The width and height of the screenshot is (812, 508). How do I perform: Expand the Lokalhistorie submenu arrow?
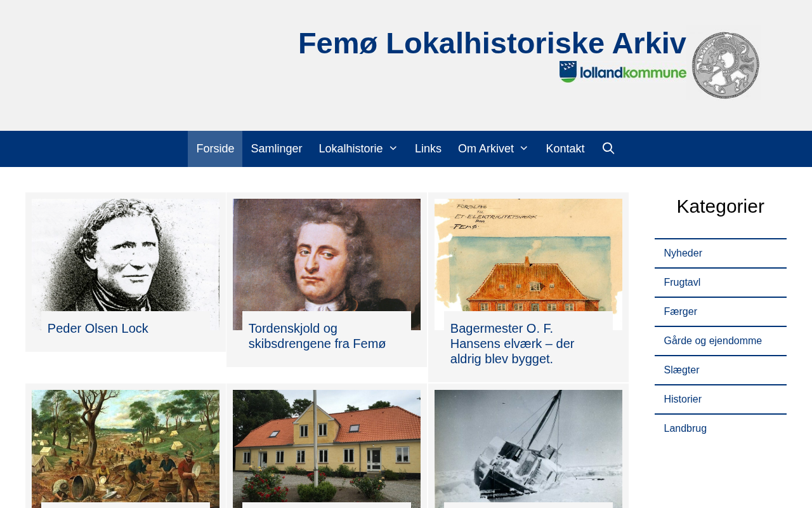coord(393,149)
